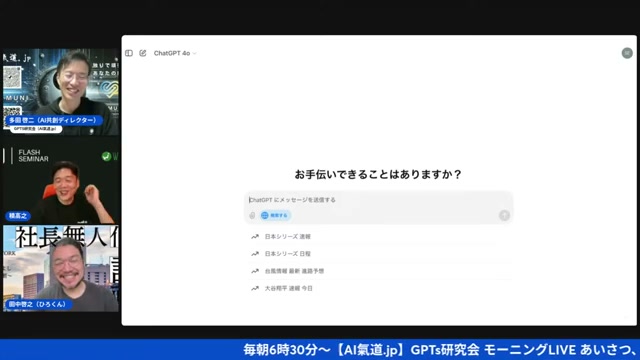Click trending arrow icon beside 大谷翔平 速報 今日
640x360 pixels.
255,288
